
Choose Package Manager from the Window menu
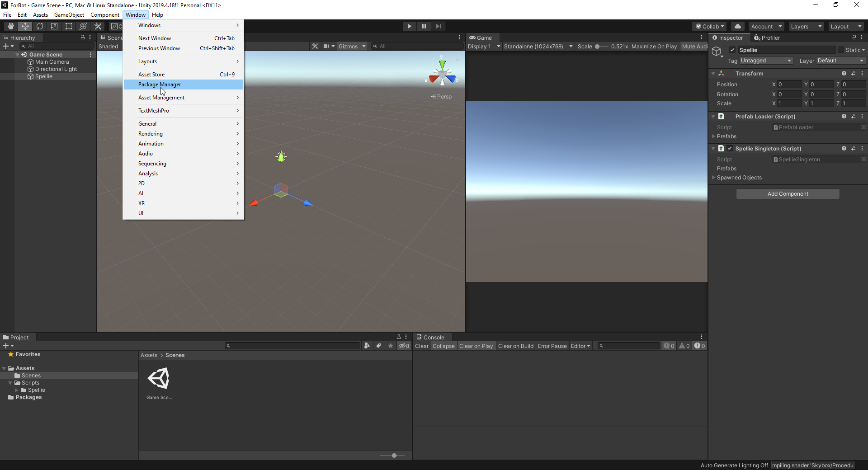click(x=160, y=85)
